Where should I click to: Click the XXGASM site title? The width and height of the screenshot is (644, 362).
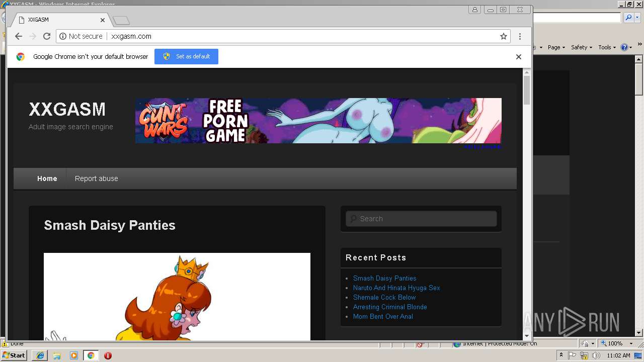[x=67, y=109]
